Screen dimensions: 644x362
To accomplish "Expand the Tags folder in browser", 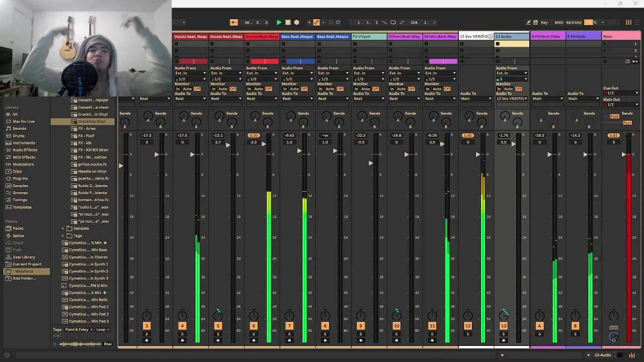I will 63,235.
